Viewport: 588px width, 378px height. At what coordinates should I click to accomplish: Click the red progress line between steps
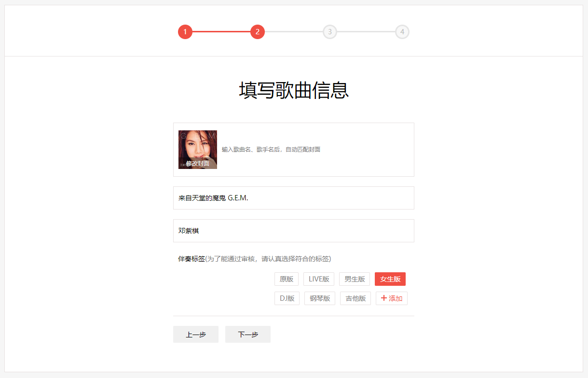coord(221,32)
